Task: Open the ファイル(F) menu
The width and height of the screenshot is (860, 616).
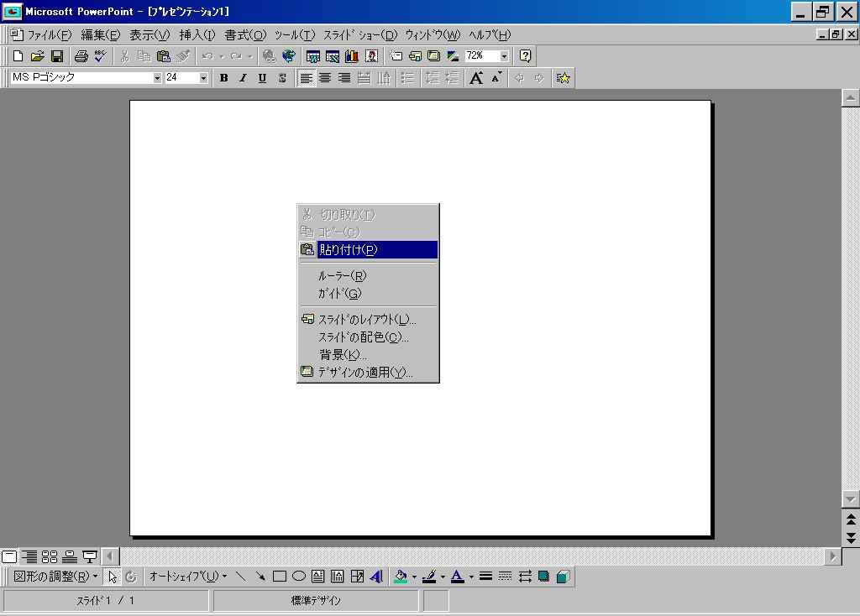Action: [x=50, y=35]
